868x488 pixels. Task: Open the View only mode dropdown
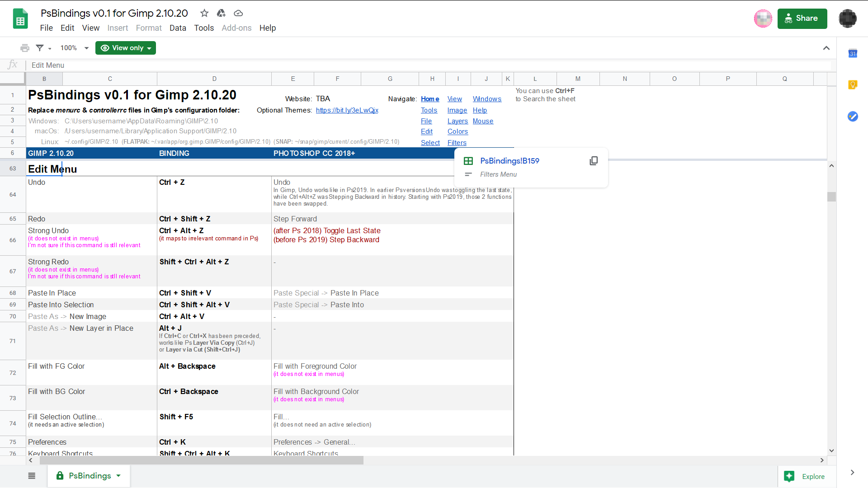click(x=126, y=48)
